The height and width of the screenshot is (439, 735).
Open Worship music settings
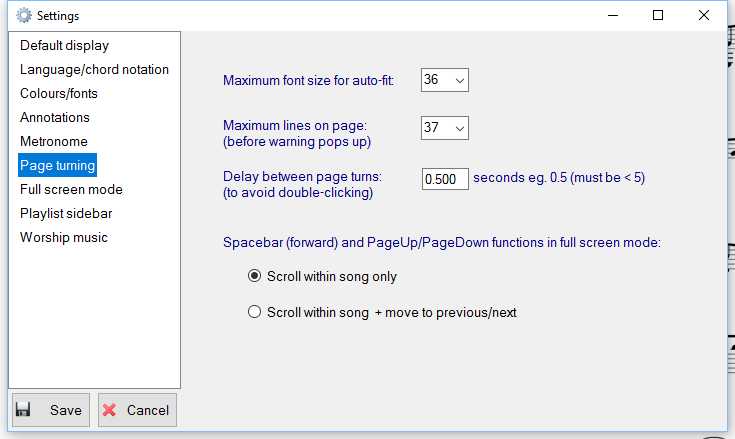(x=64, y=237)
